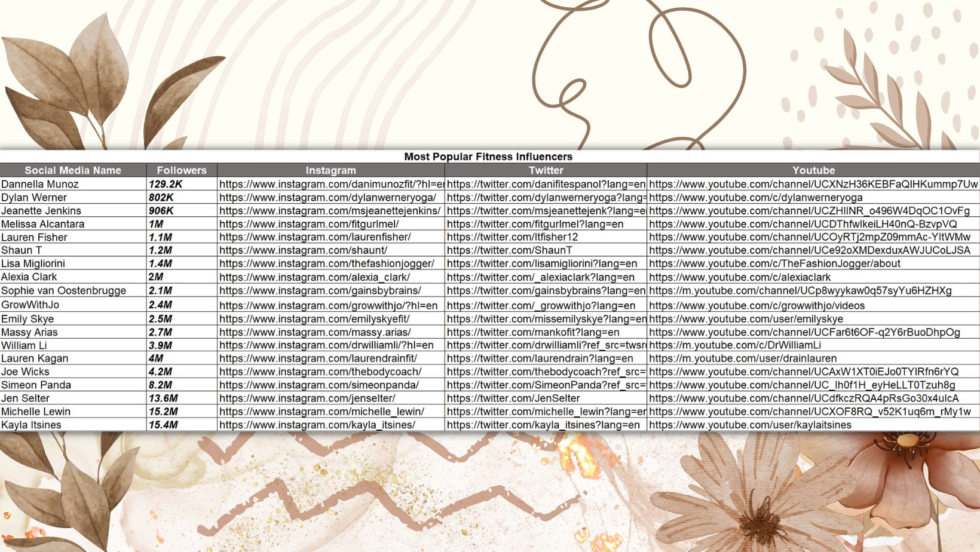Select the Social Media Name header cell
Image resolution: width=980 pixels, height=552 pixels.
click(73, 170)
